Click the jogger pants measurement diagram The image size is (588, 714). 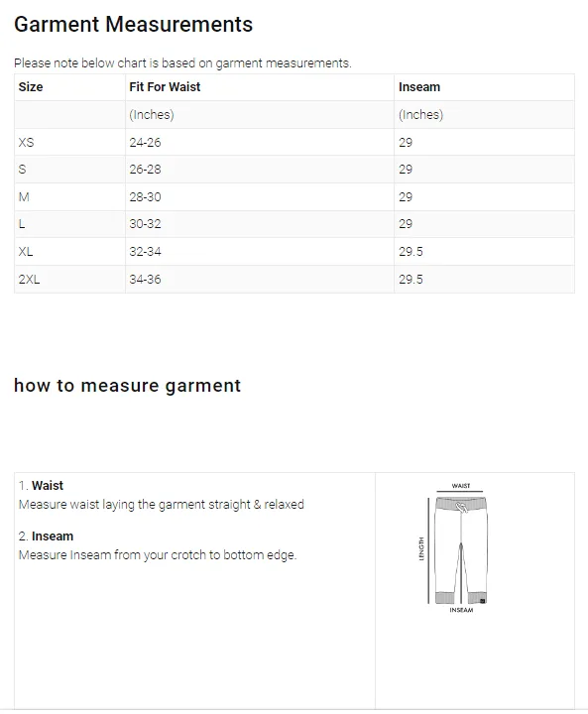point(457,548)
